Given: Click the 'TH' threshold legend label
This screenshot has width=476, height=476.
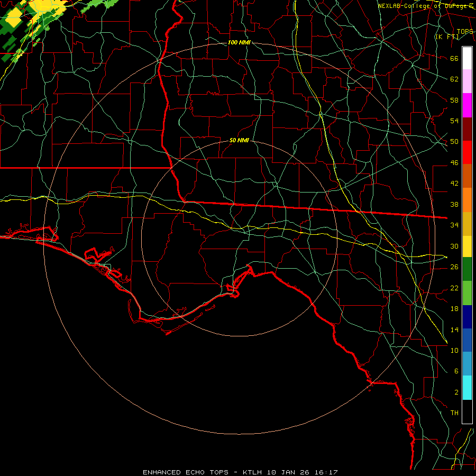Looking at the screenshot, I should (454, 413).
